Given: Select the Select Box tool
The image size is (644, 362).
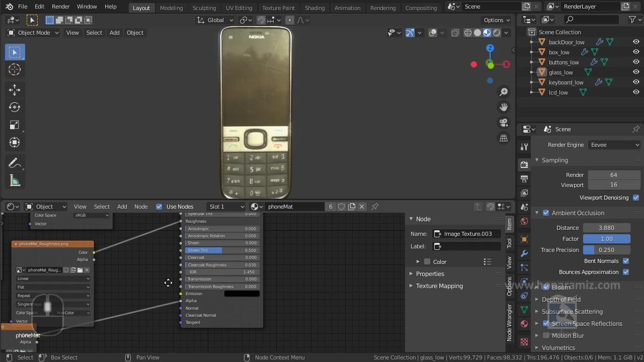Looking at the screenshot, I should click(15, 52).
